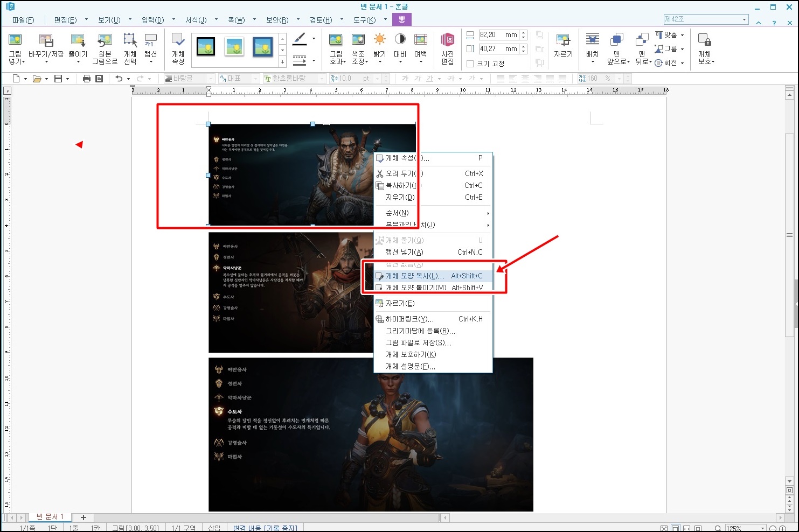Choose 캡션 넣기(A) in context menu
This screenshot has height=532, width=799.
pyautogui.click(x=433, y=252)
